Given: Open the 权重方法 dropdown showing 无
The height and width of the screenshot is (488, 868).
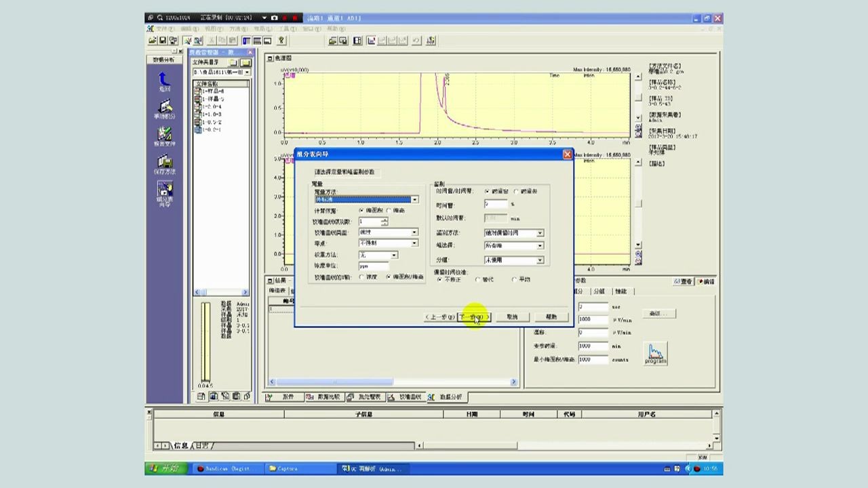Looking at the screenshot, I should pyautogui.click(x=393, y=255).
